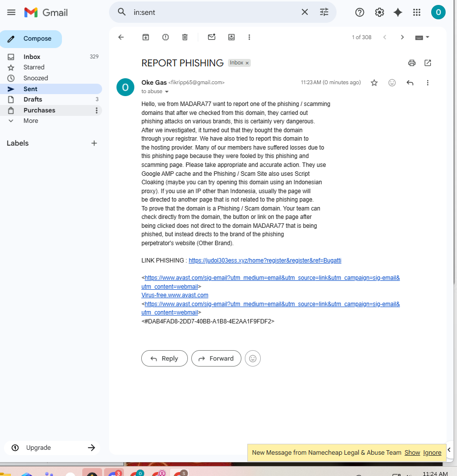Viewport: 457px width, 476px height.
Task: Open the email in a new window
Action: (428, 63)
